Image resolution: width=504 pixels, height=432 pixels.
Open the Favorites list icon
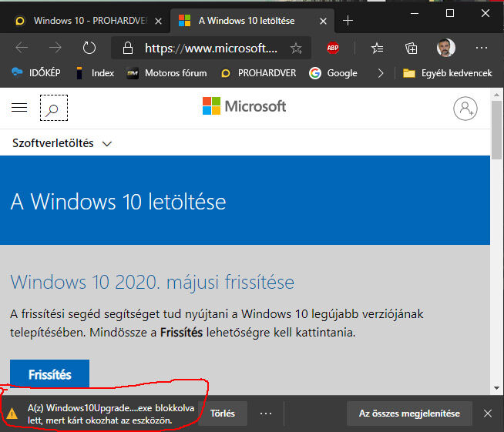pos(377,49)
